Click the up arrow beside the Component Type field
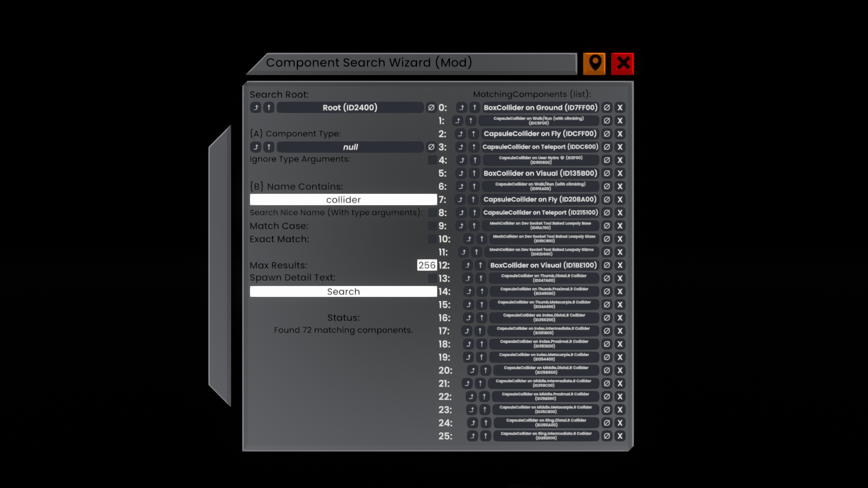The height and width of the screenshot is (488, 868). (x=269, y=147)
